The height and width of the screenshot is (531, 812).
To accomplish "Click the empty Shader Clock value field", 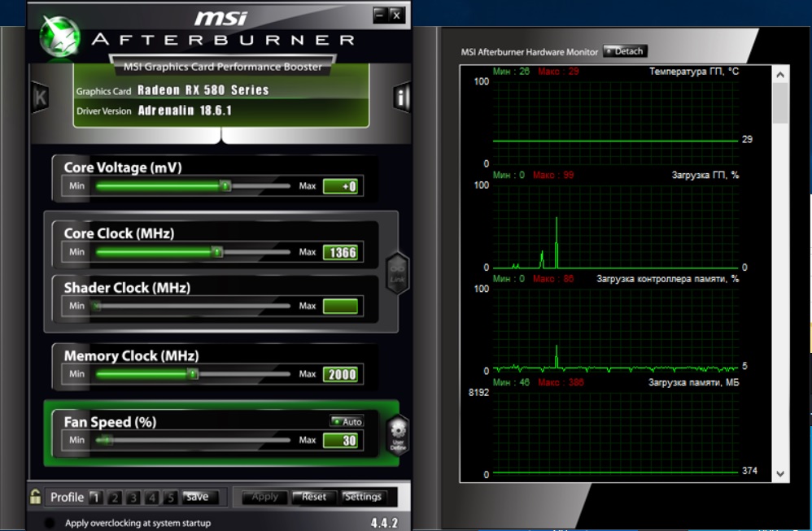I will point(340,306).
